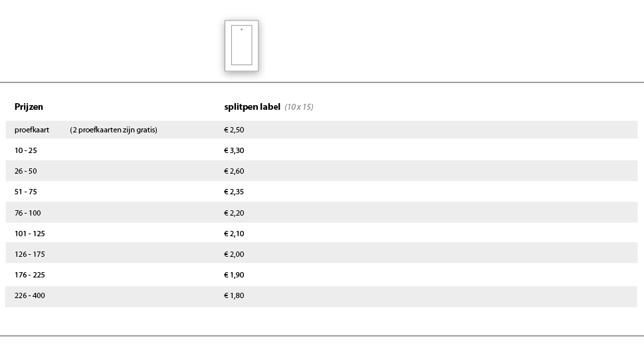
Task: Select the 226 - 400 quantity row
Action: coord(321,297)
